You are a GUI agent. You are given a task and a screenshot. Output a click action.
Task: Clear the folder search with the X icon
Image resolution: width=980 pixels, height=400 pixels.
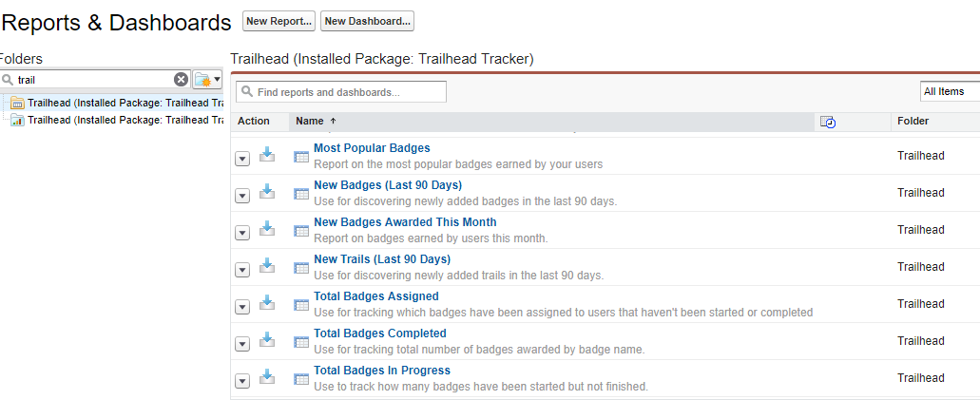coord(181,80)
